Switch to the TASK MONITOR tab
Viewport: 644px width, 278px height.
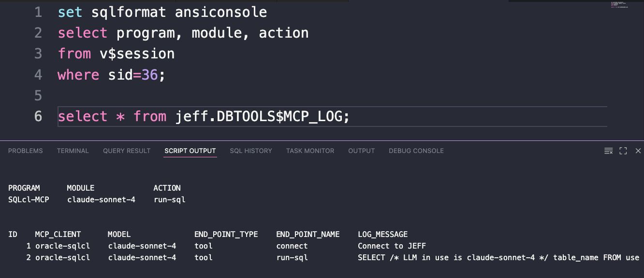point(310,151)
